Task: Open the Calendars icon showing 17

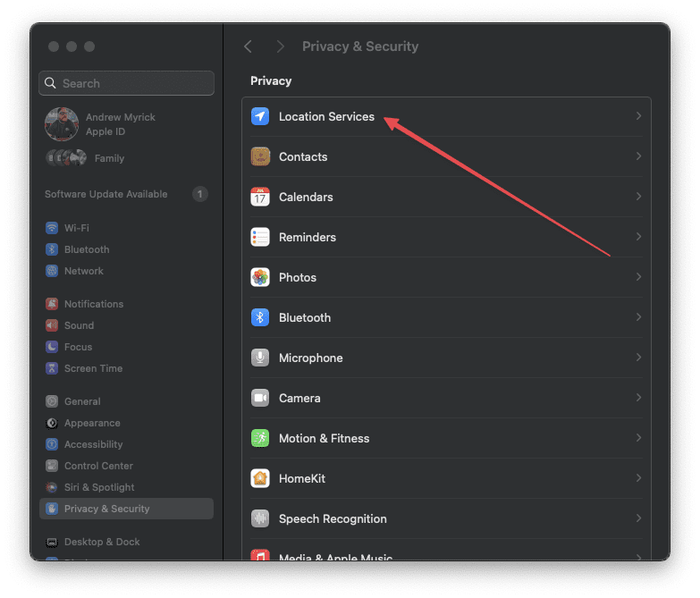Action: [260, 197]
